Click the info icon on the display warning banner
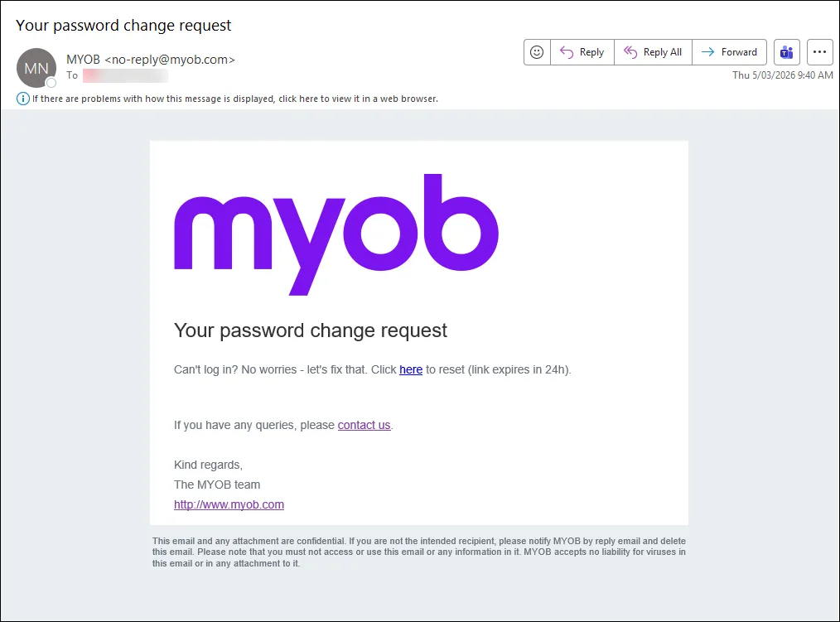The image size is (840, 622). pos(22,99)
